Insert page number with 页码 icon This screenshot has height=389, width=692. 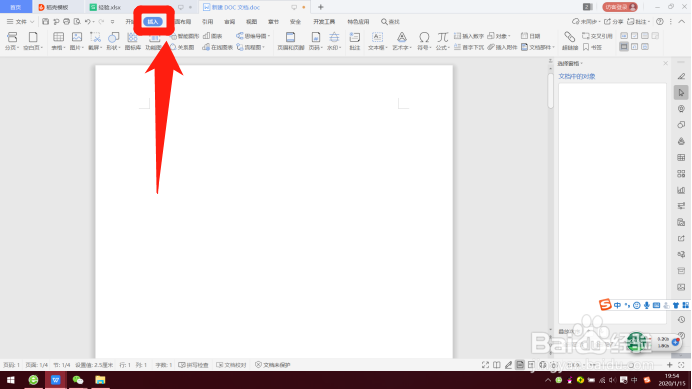coord(316,41)
